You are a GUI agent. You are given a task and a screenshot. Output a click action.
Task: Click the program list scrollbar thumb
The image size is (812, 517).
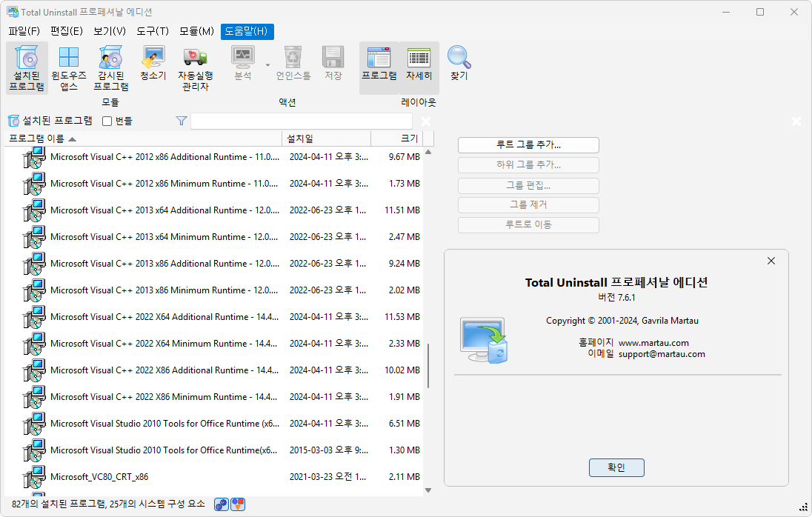click(x=428, y=365)
